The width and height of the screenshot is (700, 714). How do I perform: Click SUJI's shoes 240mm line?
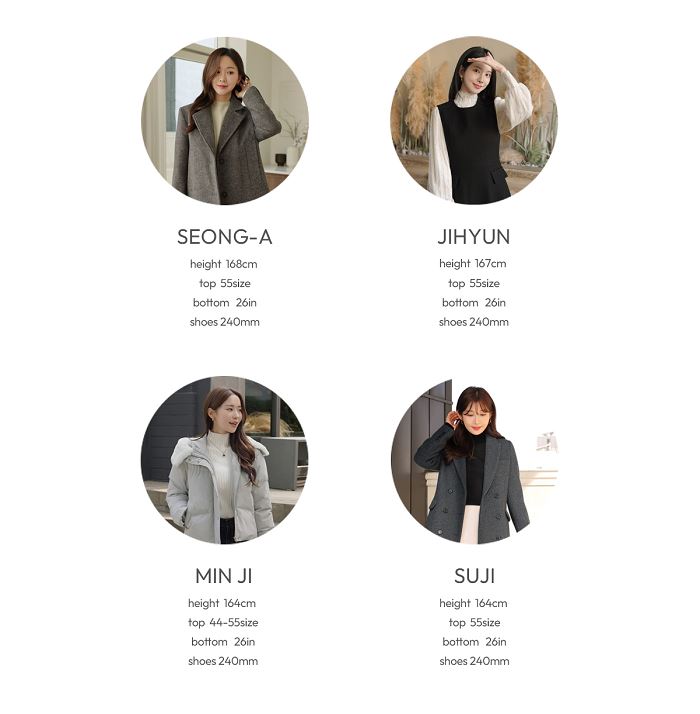coord(475,661)
